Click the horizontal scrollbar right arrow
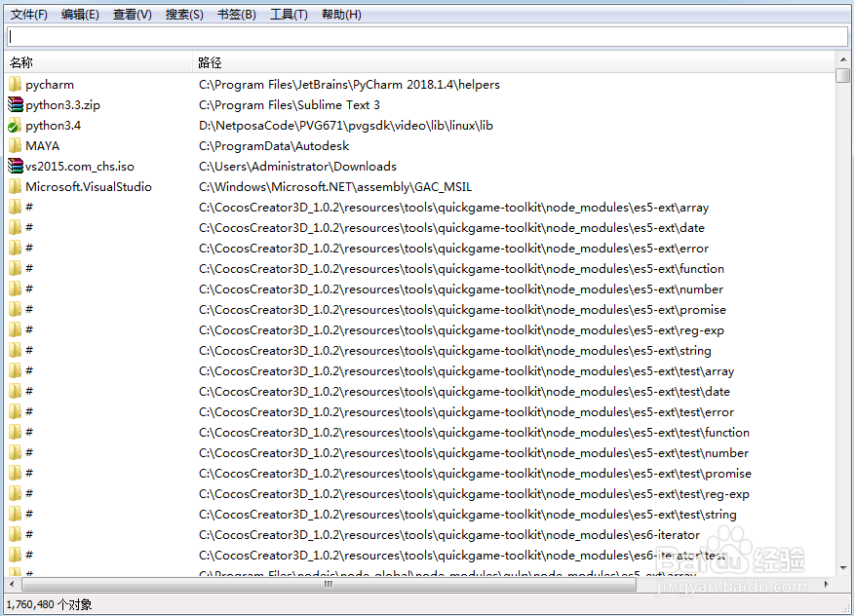 tap(827, 585)
